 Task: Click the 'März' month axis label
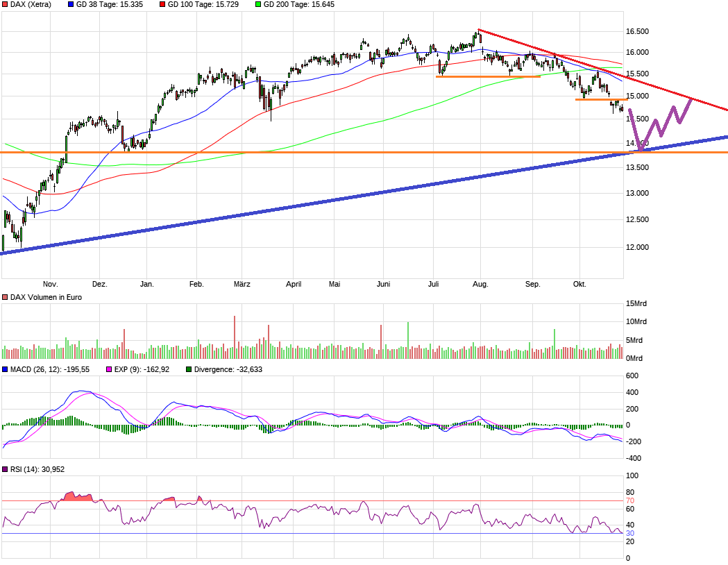(x=242, y=284)
